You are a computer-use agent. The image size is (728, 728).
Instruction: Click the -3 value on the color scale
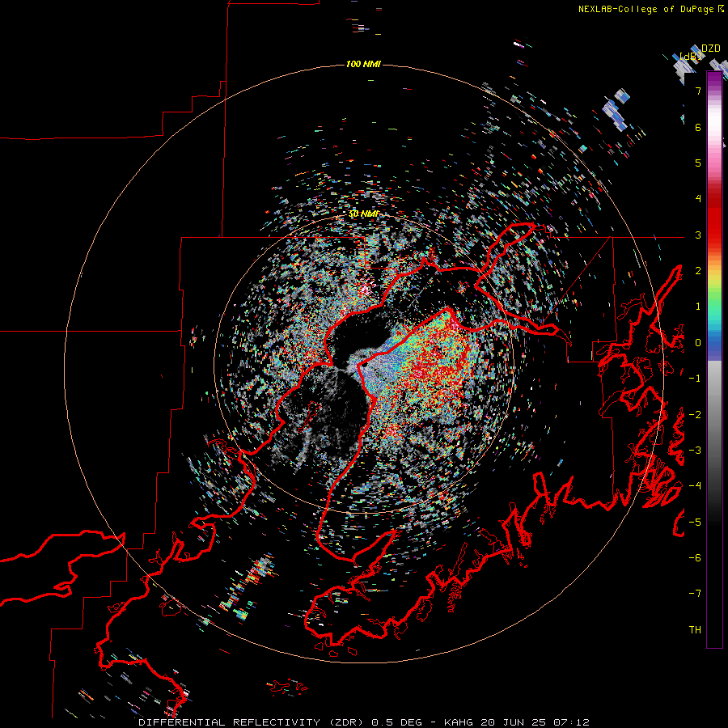click(x=695, y=451)
